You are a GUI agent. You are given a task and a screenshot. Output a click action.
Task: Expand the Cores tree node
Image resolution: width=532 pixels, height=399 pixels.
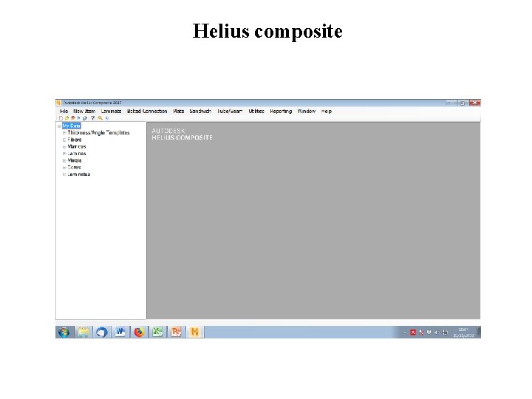point(64,168)
